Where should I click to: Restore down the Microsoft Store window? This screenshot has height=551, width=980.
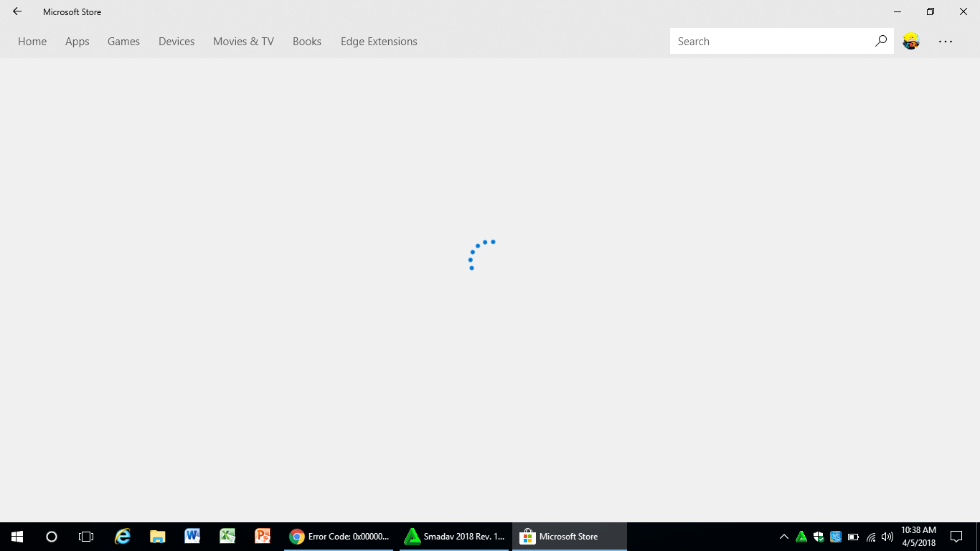[x=930, y=11]
